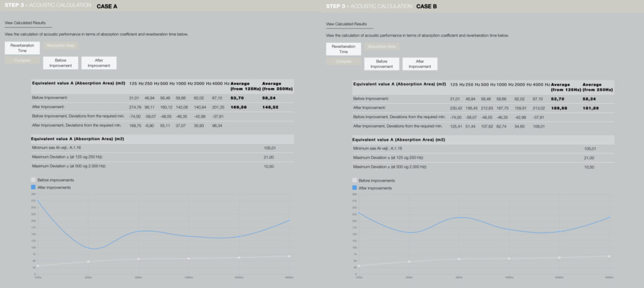The image size is (644, 288).
Task: Click the blue 4000 Hz data point in Case B chart
Action: 609,218
